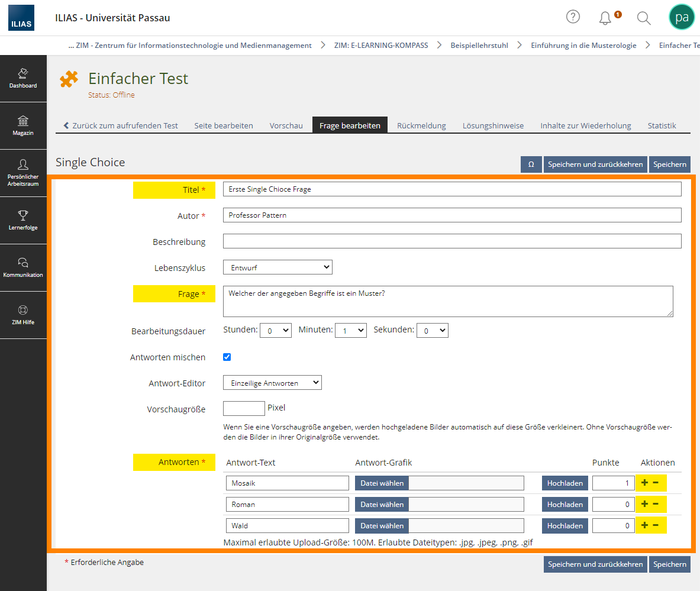Click the Omega special characters button
This screenshot has width=700, height=591.
[x=531, y=164]
